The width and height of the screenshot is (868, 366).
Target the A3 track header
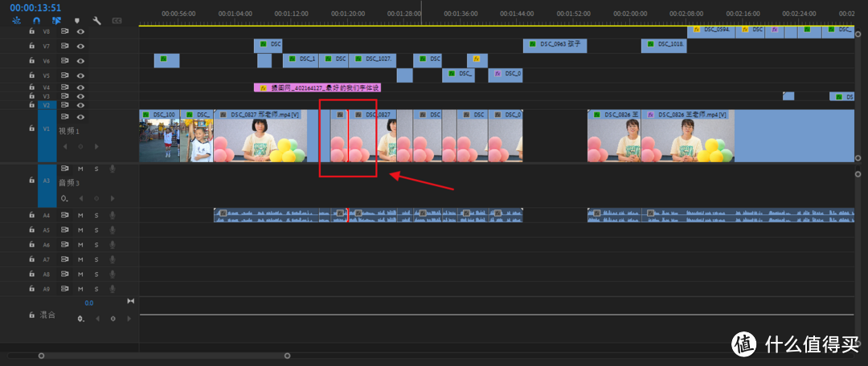tap(47, 185)
